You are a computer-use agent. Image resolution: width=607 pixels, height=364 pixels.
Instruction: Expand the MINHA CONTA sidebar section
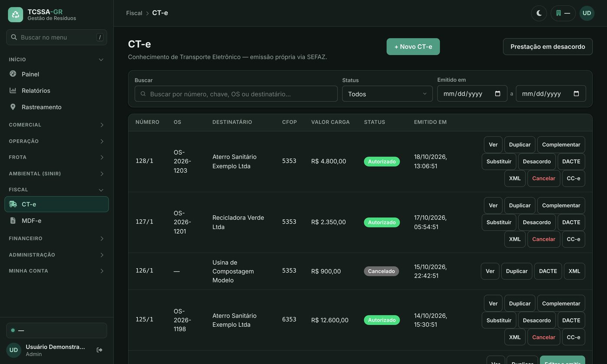pyautogui.click(x=56, y=271)
